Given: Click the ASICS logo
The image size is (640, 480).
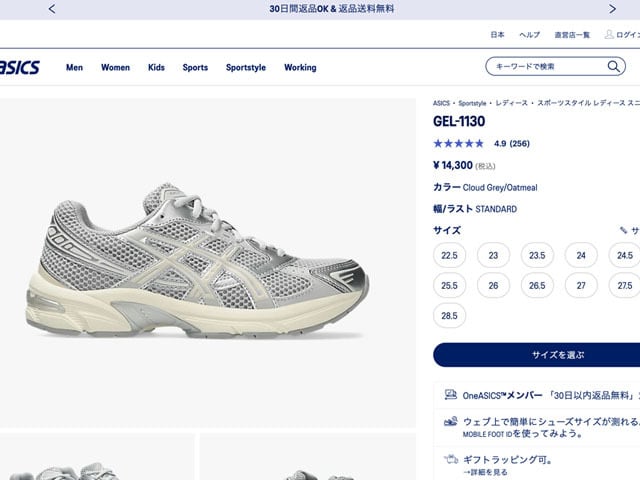Looking at the screenshot, I should [20, 67].
